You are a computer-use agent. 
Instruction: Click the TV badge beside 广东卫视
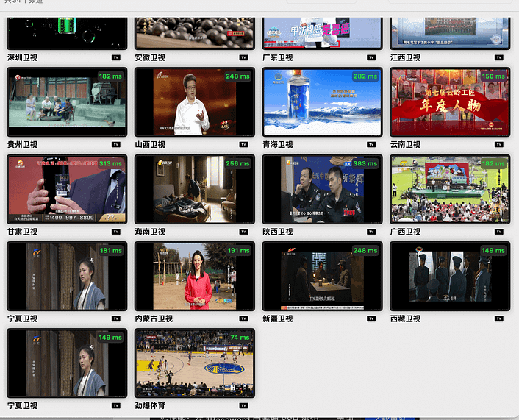pyautogui.click(x=371, y=57)
